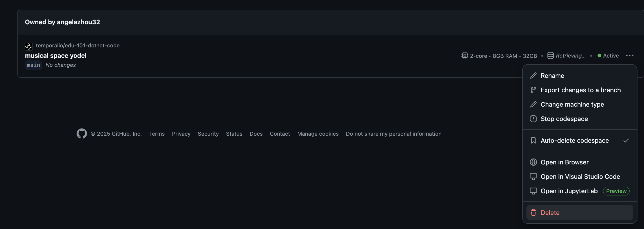Open the musical space yodel codespace

pos(56,56)
